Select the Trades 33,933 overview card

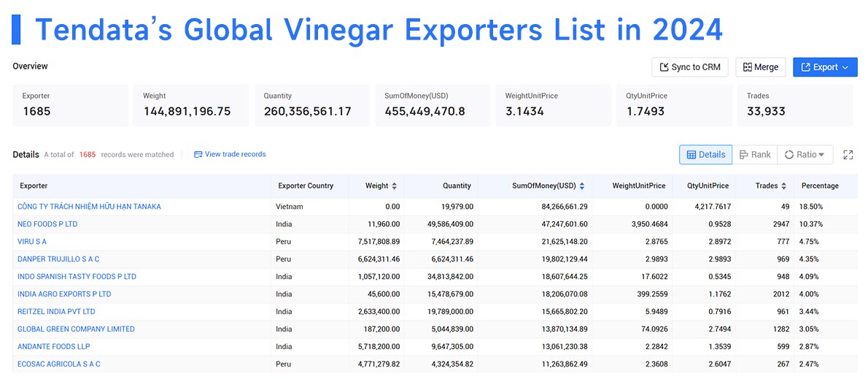(x=794, y=105)
